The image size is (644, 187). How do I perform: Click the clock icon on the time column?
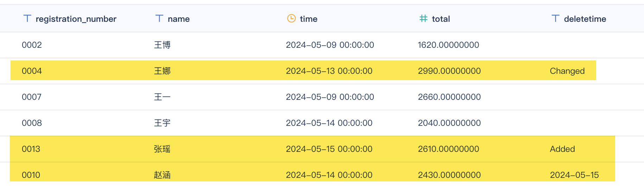(291, 18)
